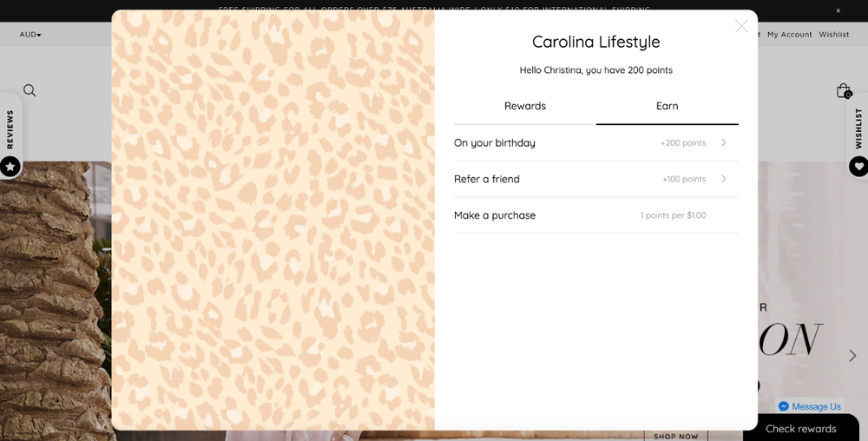Viewport: 868px width, 441px height.
Task: Click the Hello Christina points greeting
Action: point(595,70)
